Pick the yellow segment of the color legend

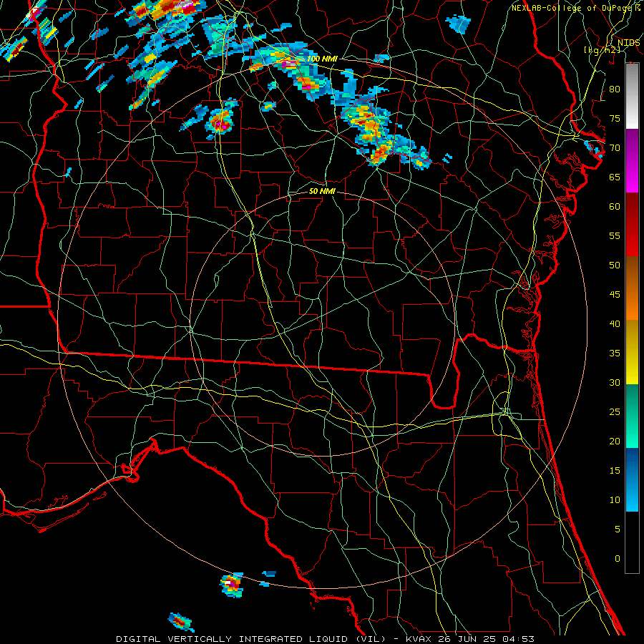tap(632, 352)
